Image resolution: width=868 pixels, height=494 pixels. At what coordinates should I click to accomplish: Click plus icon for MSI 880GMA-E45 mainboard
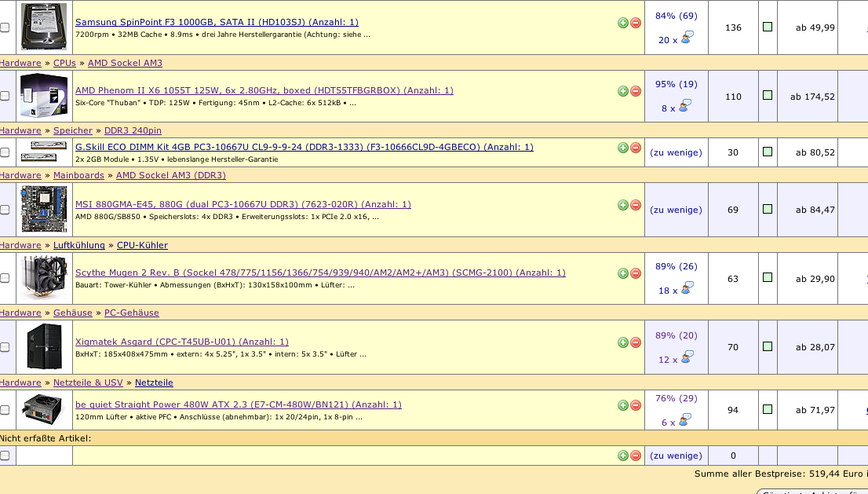(623, 205)
